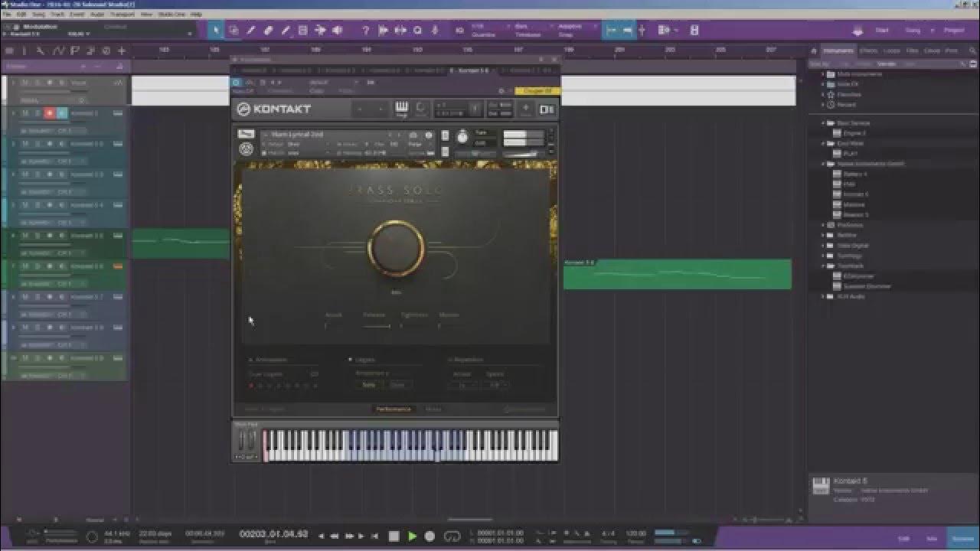The image size is (980, 551).
Task: Select the Split tool
Action: [251, 31]
